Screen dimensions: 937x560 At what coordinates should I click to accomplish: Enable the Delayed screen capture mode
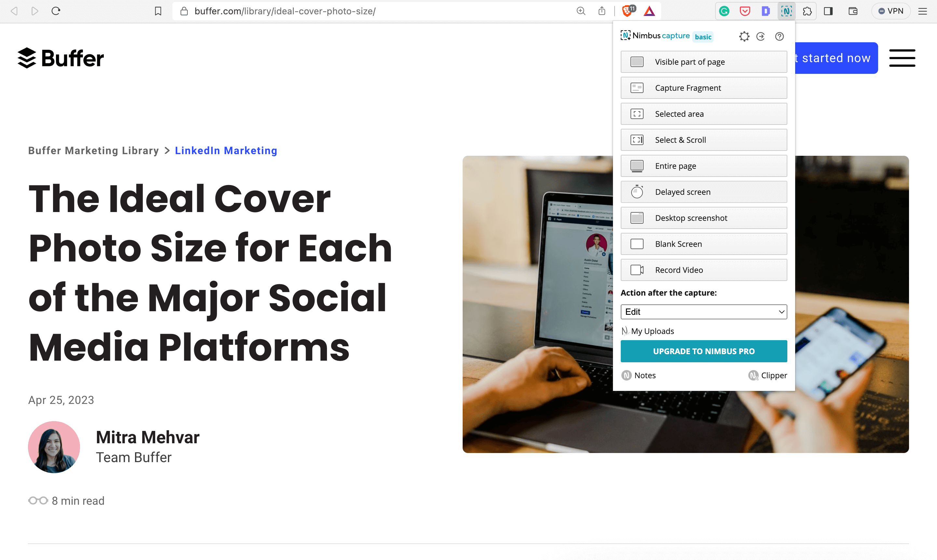(x=704, y=191)
